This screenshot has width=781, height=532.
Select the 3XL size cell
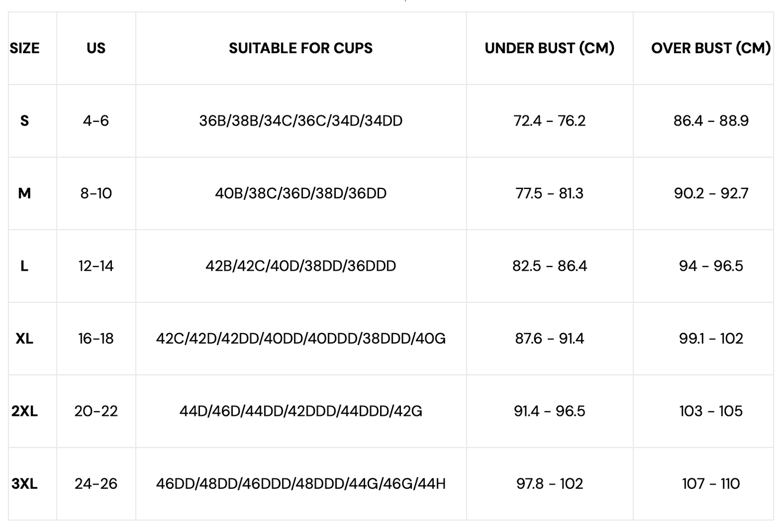tap(24, 484)
